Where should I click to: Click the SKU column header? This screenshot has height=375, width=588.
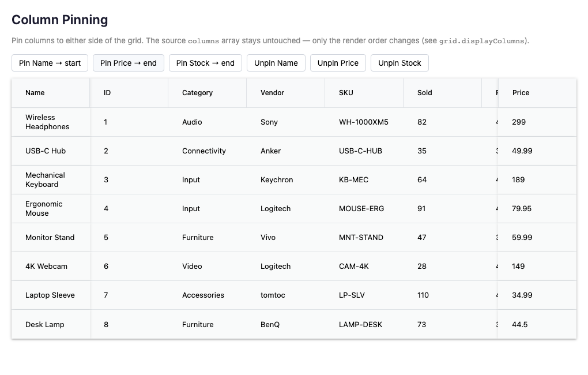click(x=364, y=93)
